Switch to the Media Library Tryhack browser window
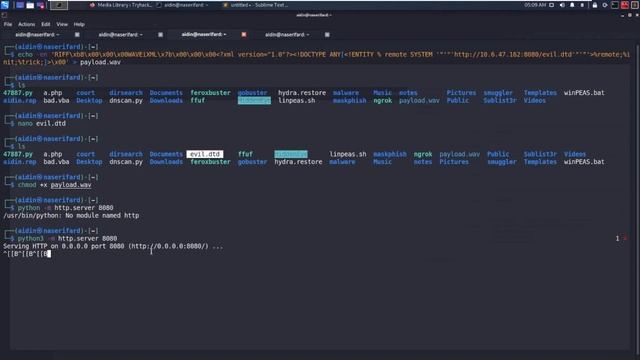The height and width of the screenshot is (360, 640). pyautogui.click(x=121, y=5)
